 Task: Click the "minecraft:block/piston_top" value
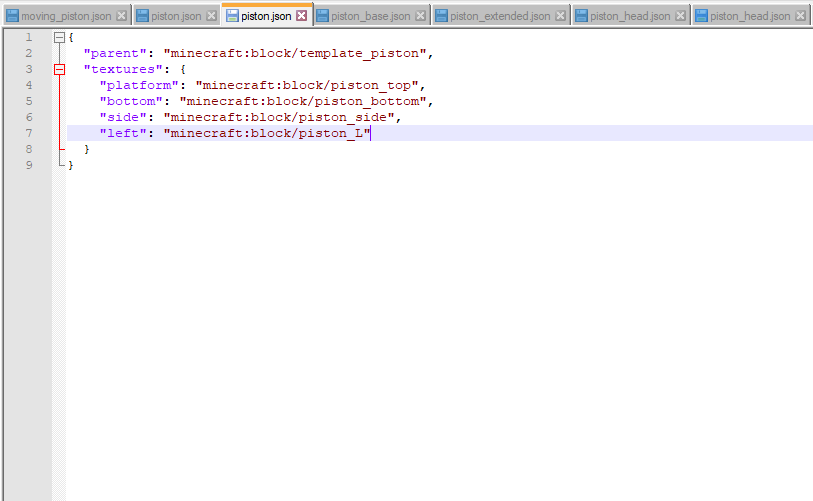coord(306,85)
